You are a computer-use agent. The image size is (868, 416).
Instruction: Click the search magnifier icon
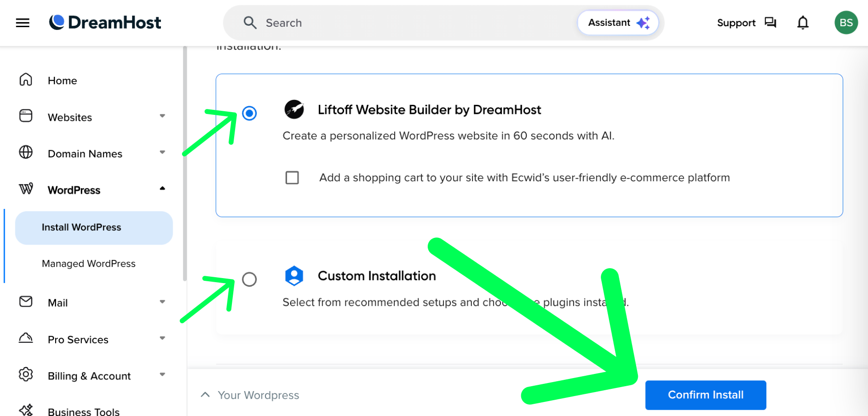click(250, 23)
